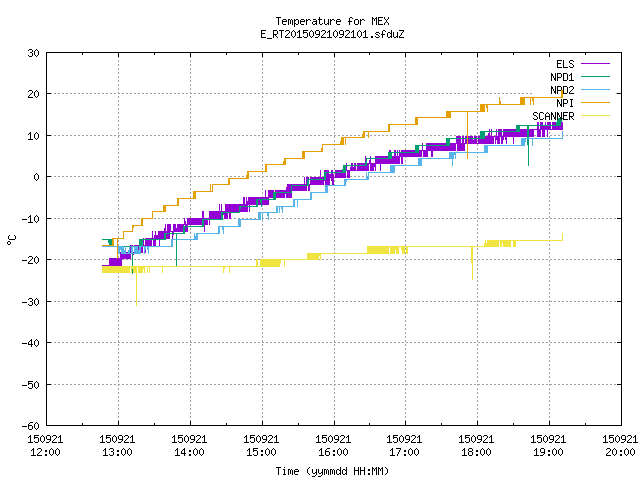
Task: Click the NPD1 legend label
Action: click(x=562, y=77)
